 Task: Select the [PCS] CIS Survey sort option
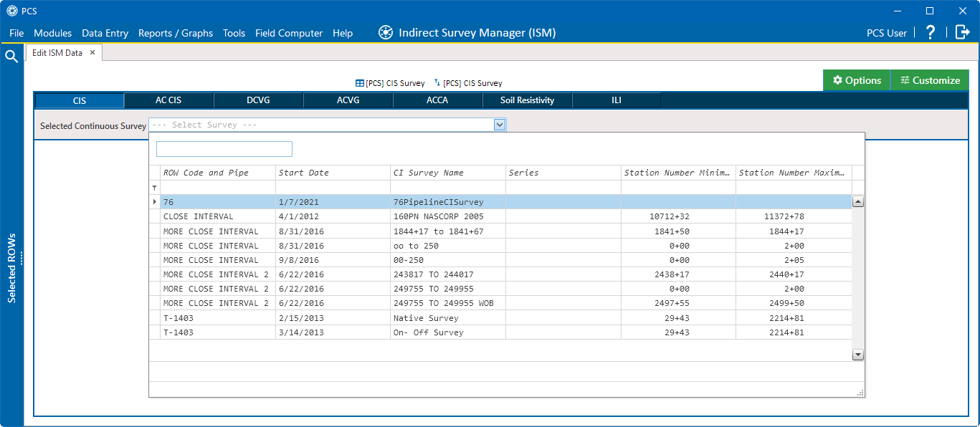[468, 83]
